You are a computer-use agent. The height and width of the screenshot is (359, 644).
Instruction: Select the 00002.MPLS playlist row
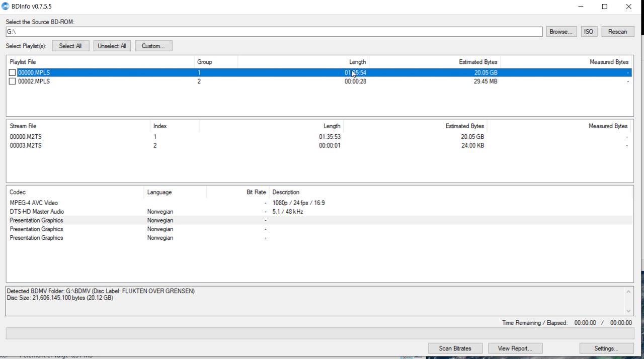pyautogui.click(x=319, y=81)
